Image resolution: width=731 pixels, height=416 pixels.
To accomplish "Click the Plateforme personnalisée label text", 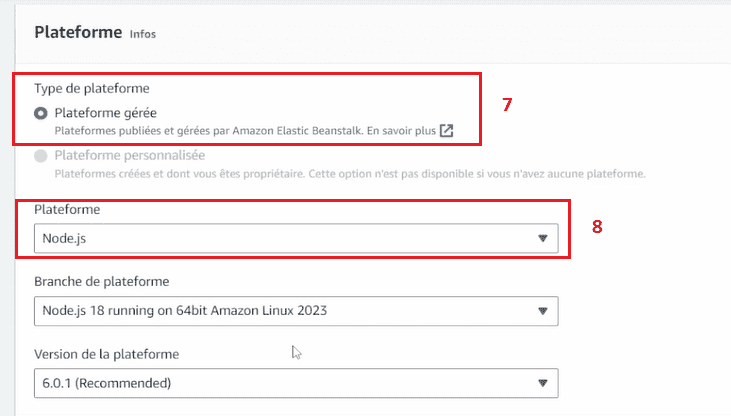I will pos(130,155).
